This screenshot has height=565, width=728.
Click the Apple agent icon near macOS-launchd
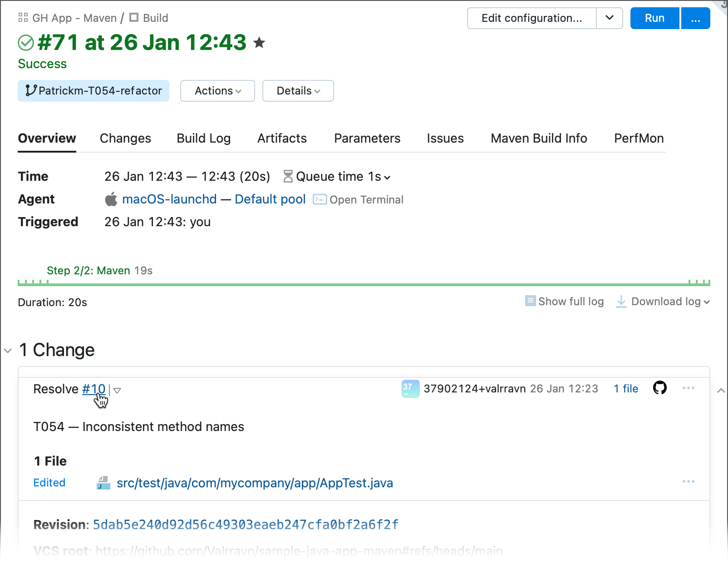(x=111, y=199)
